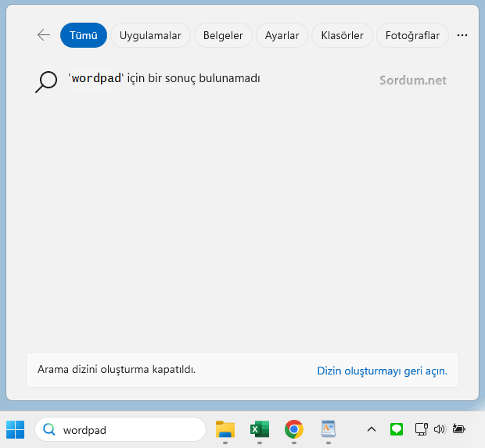Expand hidden system tray icons chevron

(x=372, y=429)
